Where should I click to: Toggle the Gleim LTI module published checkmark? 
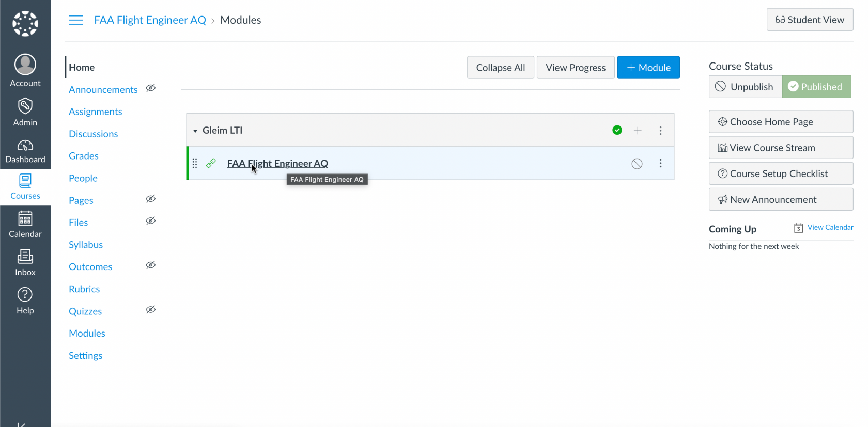point(617,130)
